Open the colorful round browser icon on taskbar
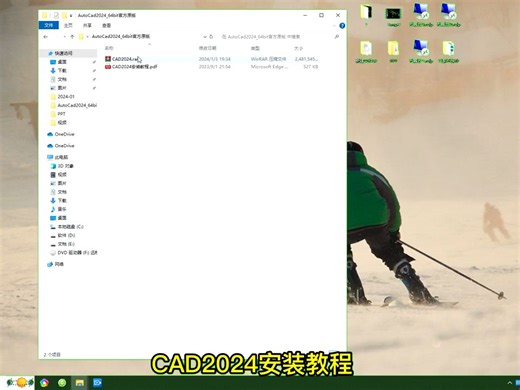This screenshot has height=390, width=520. [x=44, y=383]
